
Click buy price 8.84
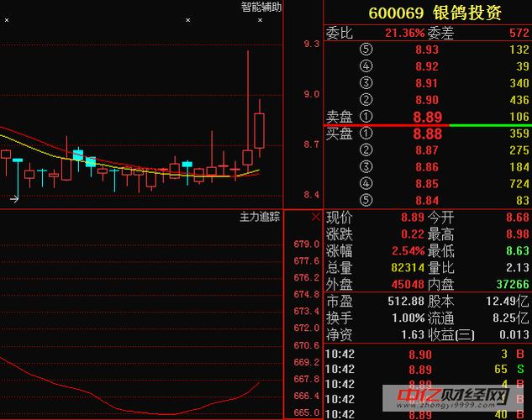(x=427, y=201)
